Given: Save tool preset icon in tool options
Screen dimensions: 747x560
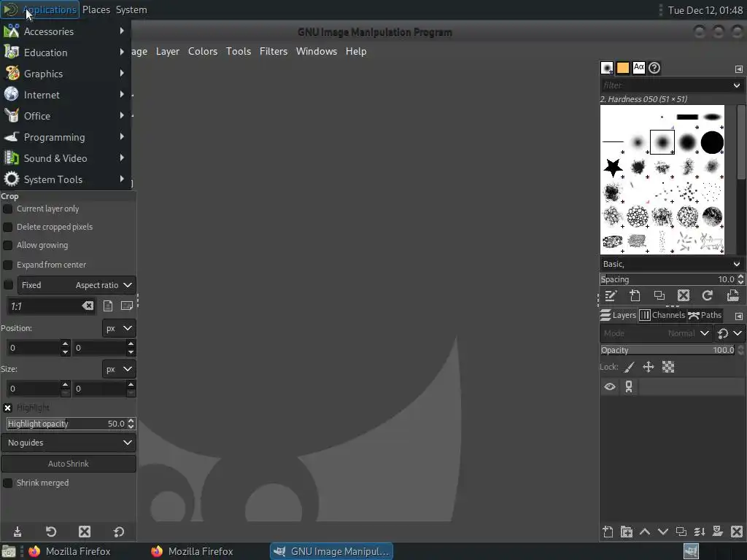Looking at the screenshot, I should click(x=18, y=532).
